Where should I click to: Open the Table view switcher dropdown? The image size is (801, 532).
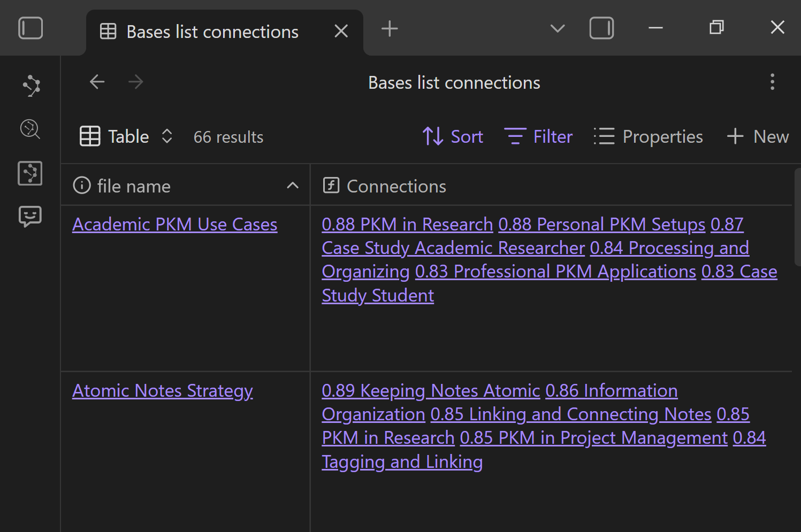point(126,137)
